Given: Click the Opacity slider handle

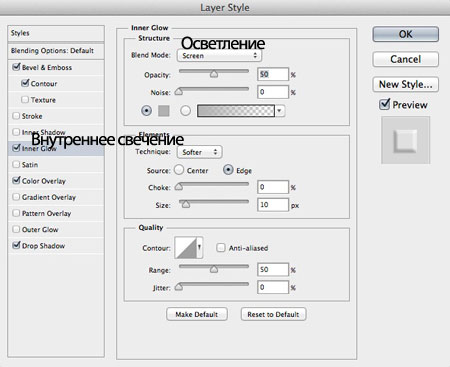Looking at the screenshot, I should (x=214, y=74).
